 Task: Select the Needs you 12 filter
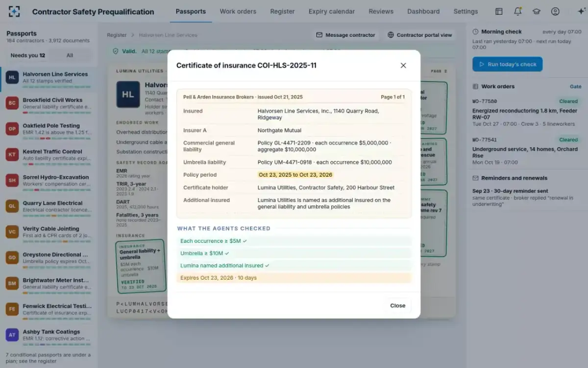coord(28,55)
